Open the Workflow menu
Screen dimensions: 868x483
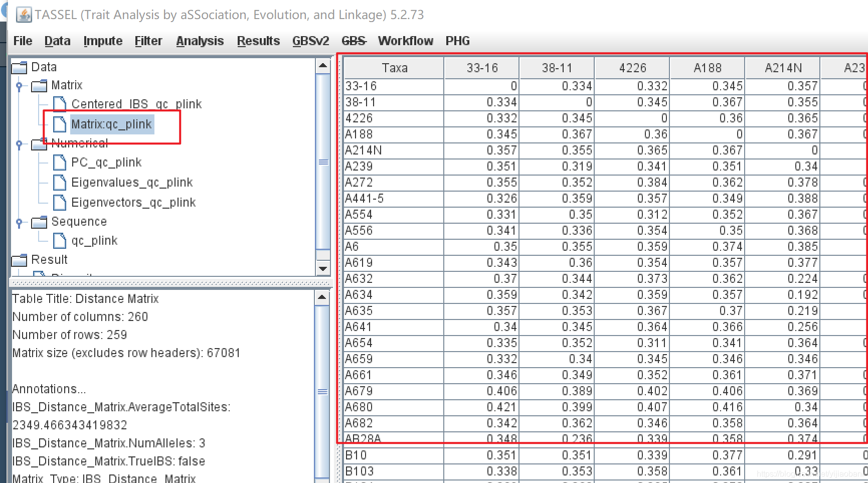(x=405, y=41)
